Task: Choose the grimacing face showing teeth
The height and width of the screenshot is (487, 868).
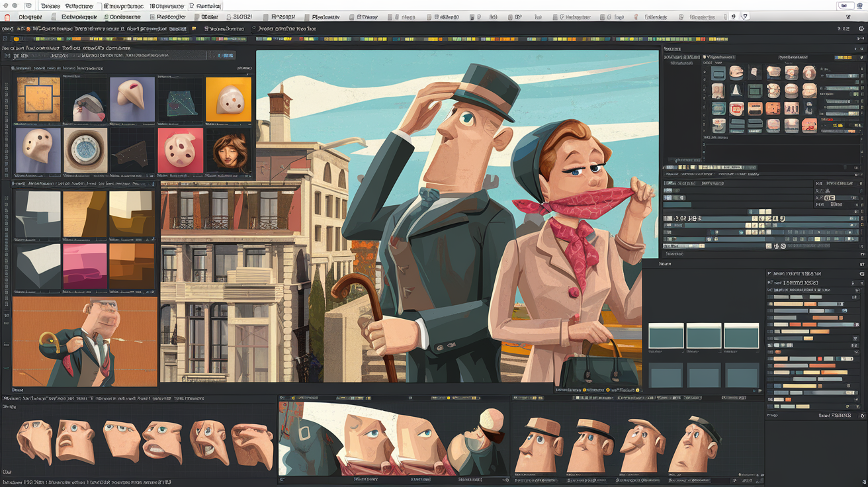Action: (162, 442)
